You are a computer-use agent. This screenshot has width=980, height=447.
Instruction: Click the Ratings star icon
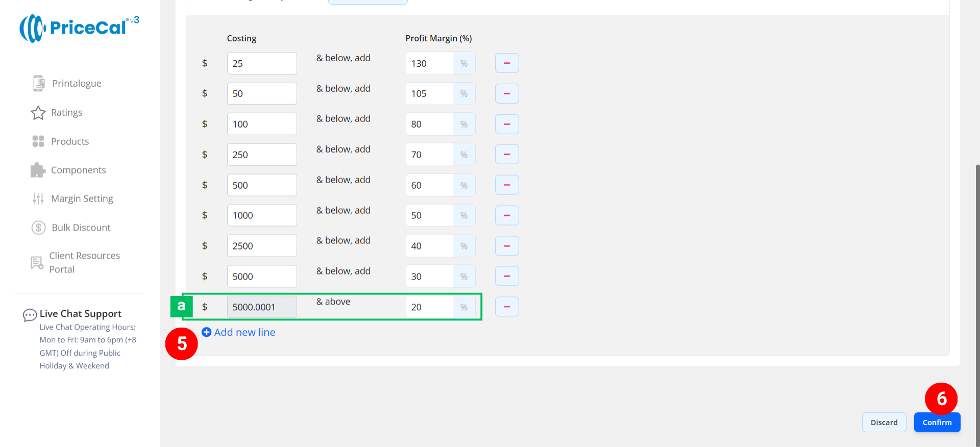click(38, 113)
